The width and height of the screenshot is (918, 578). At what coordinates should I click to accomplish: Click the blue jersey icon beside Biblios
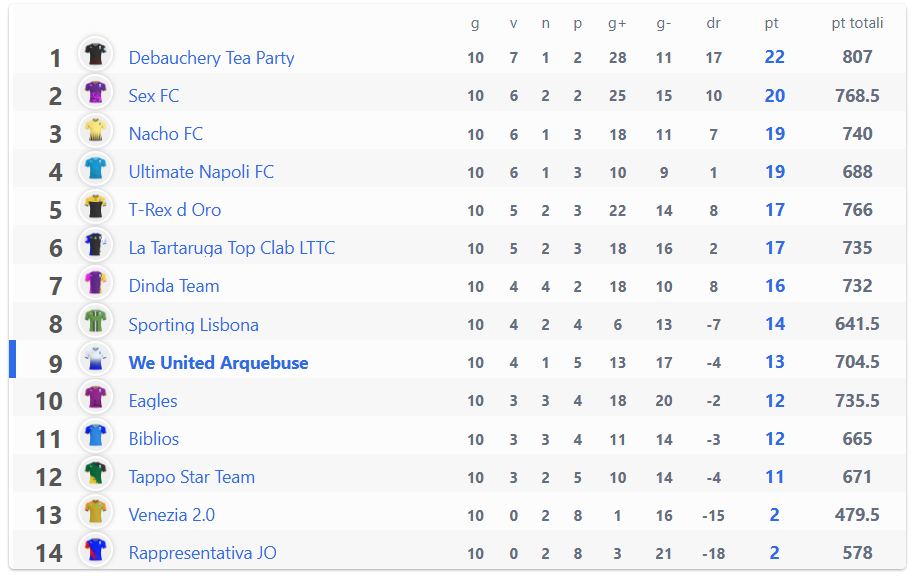(95, 436)
